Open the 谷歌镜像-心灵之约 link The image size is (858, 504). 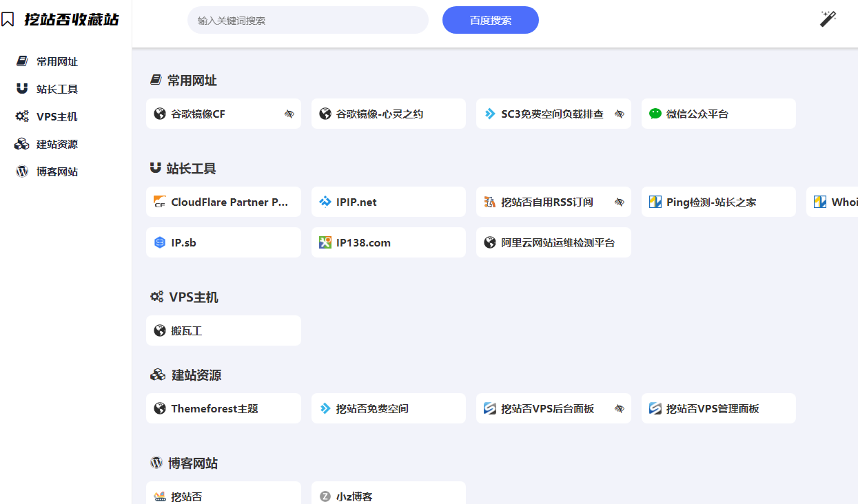(x=389, y=114)
